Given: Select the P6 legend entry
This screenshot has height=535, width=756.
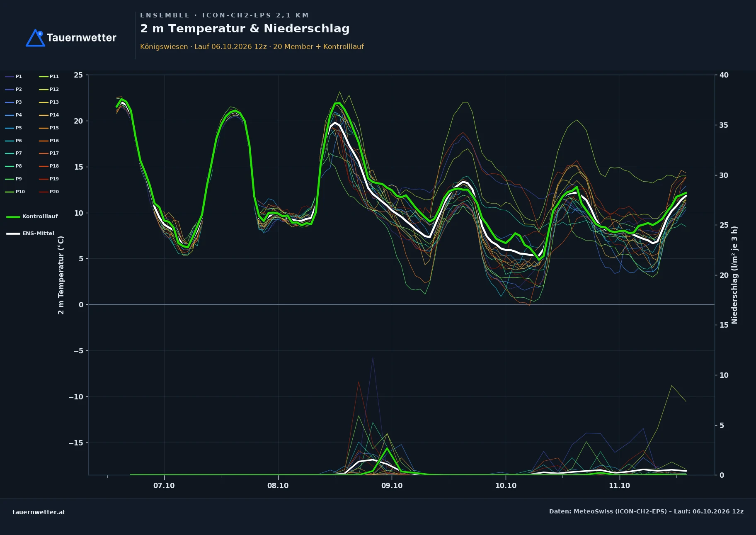Looking at the screenshot, I should [13, 141].
